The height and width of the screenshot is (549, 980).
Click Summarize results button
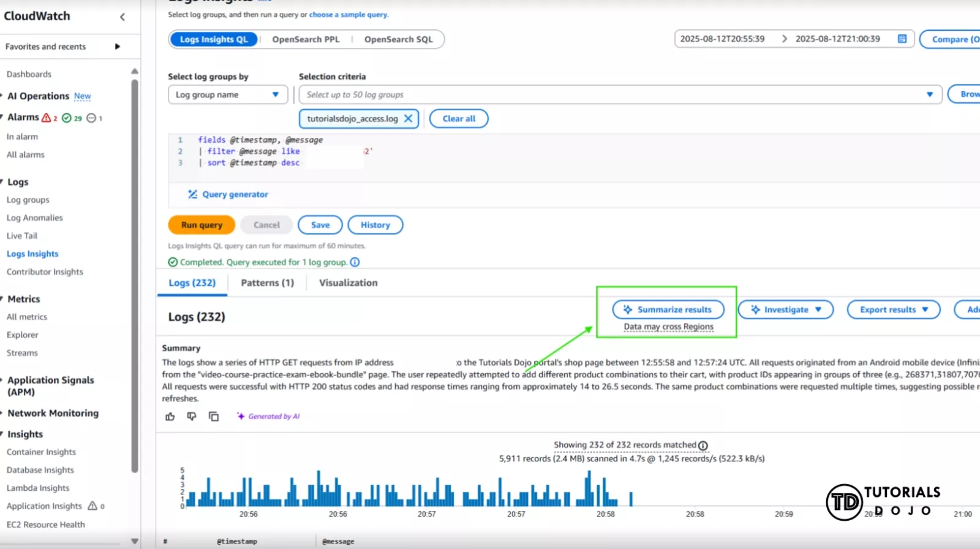tap(668, 309)
